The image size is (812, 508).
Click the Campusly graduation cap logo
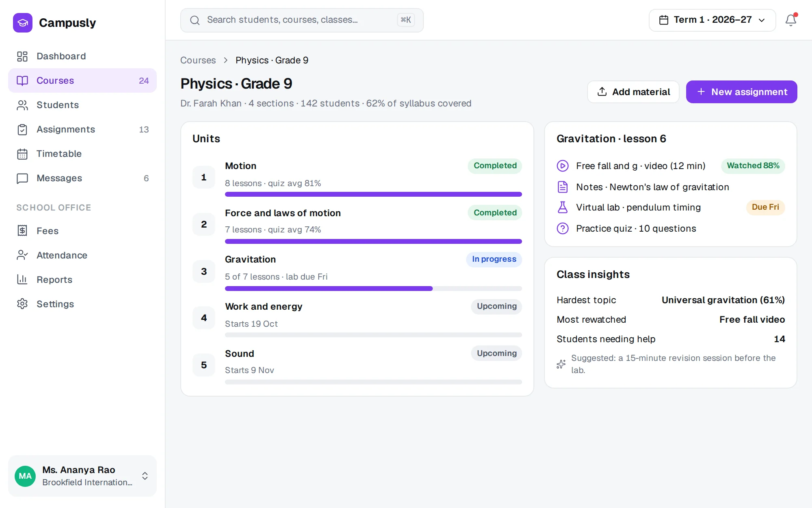point(23,23)
